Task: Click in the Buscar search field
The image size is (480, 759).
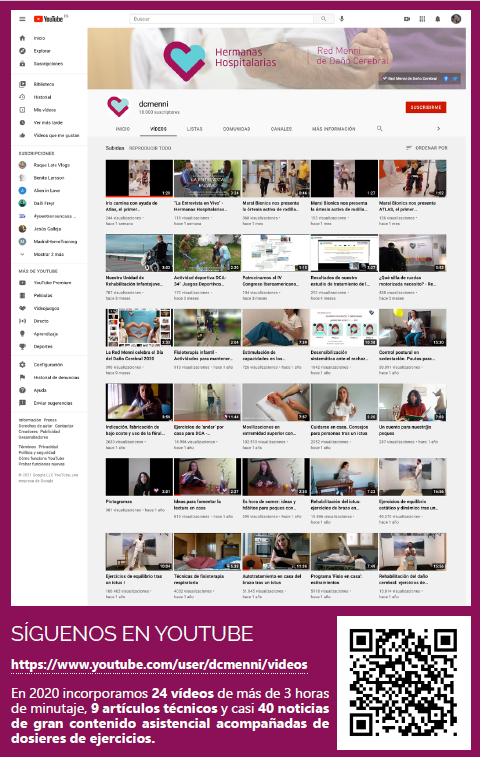Action: coord(222,19)
